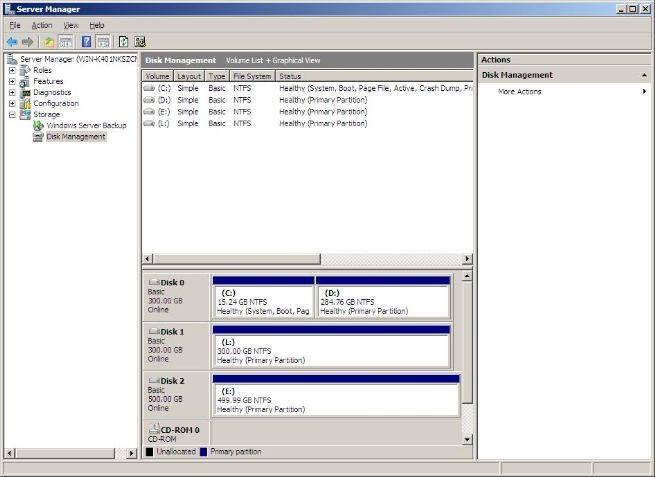Click the Settings toolbar icon after Refresh

[x=140, y=42]
